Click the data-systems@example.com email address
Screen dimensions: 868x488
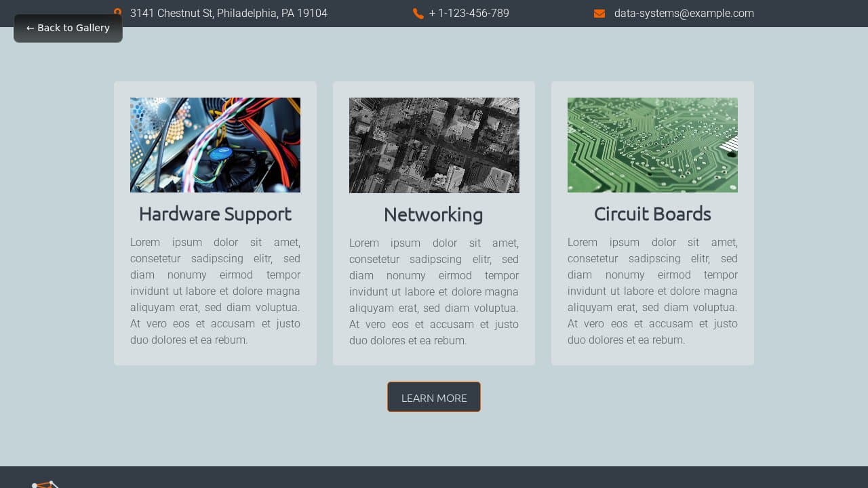[x=683, y=13]
